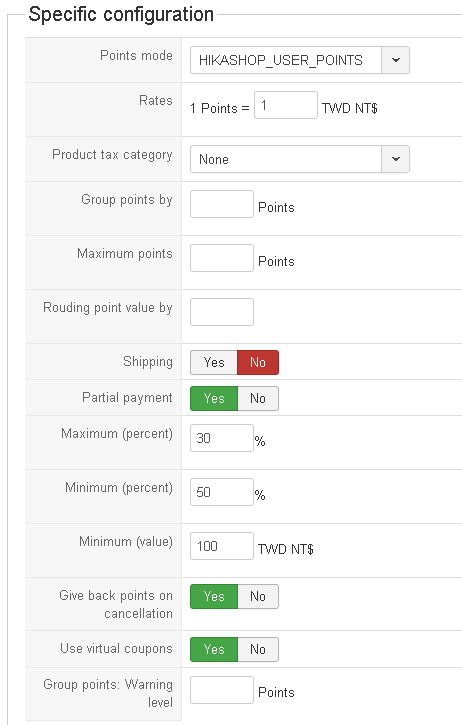Click the Maximum points input

pyautogui.click(x=222, y=258)
